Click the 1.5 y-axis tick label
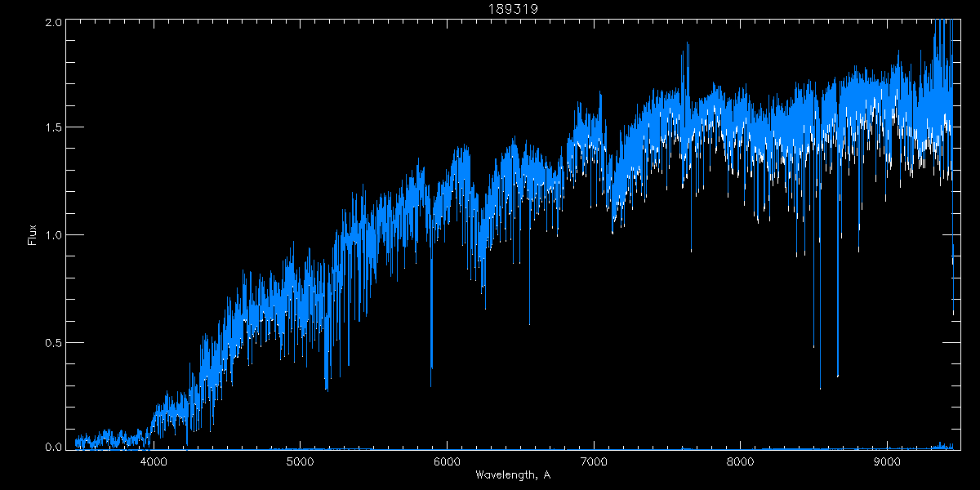Screen dimensions: 980x490 pyautogui.click(x=53, y=128)
